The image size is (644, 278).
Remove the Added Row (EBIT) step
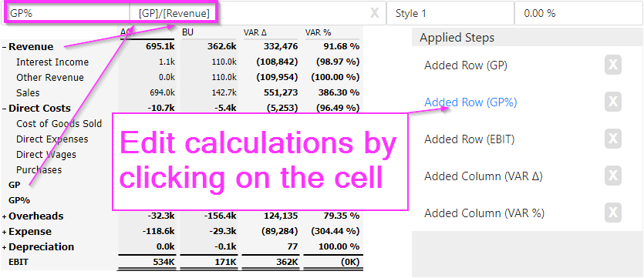click(613, 139)
